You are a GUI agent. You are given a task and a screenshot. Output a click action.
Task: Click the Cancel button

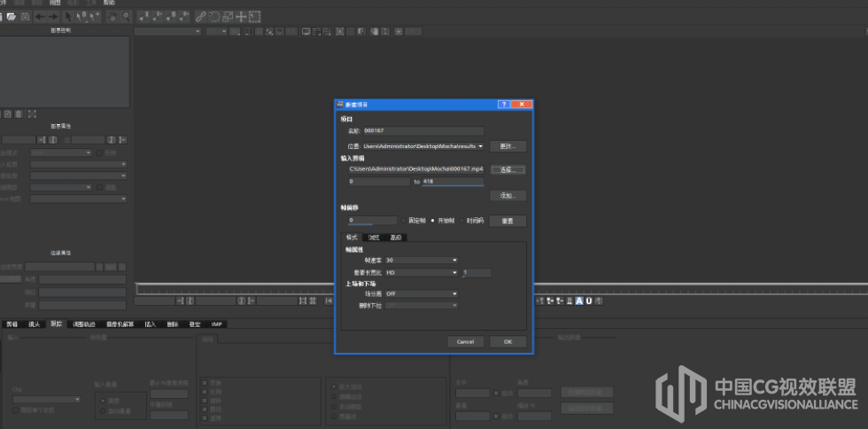[466, 342]
